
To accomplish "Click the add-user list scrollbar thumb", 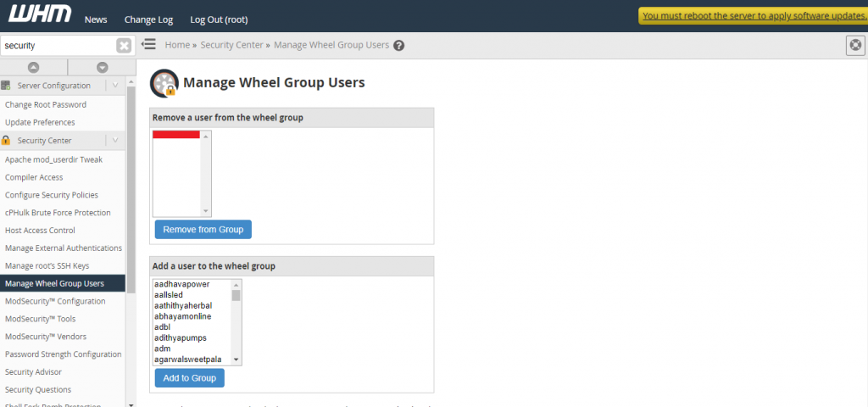I will click(x=236, y=295).
